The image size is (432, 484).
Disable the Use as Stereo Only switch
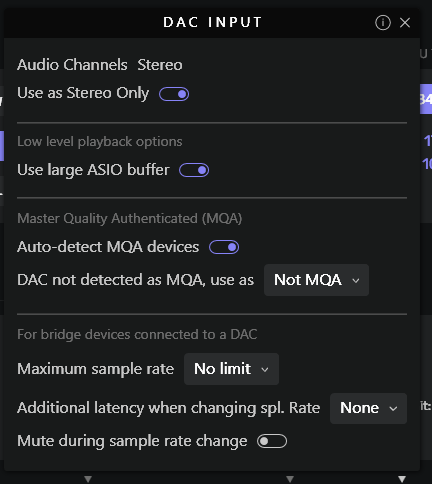(174, 94)
